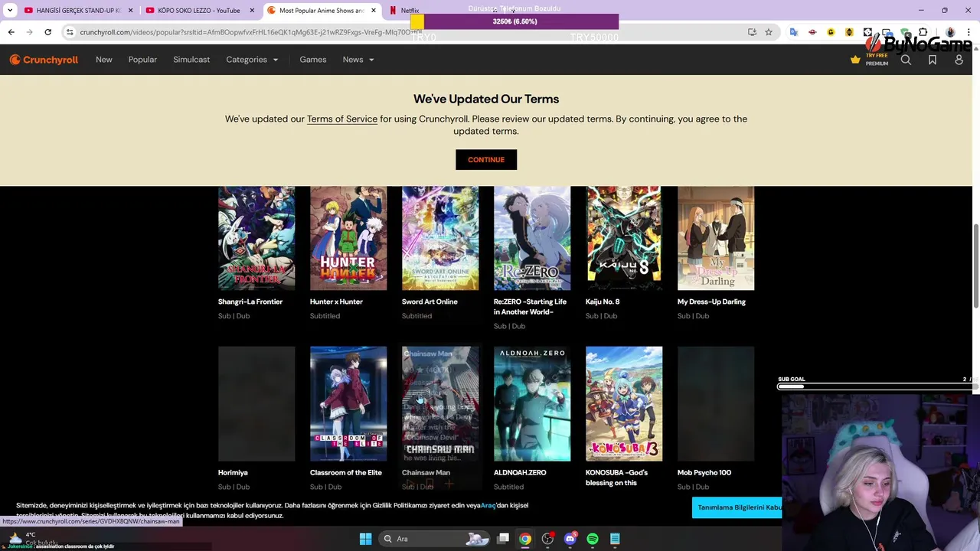Screen dimensions: 980x551
Task: Click the page vertical scrollbar
Action: (976, 266)
